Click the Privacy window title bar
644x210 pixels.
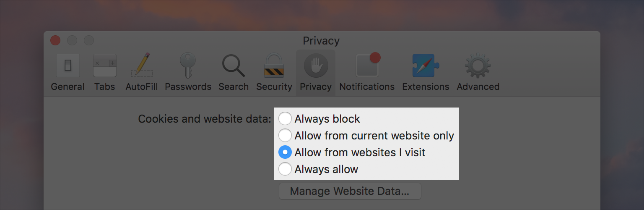pos(321,41)
